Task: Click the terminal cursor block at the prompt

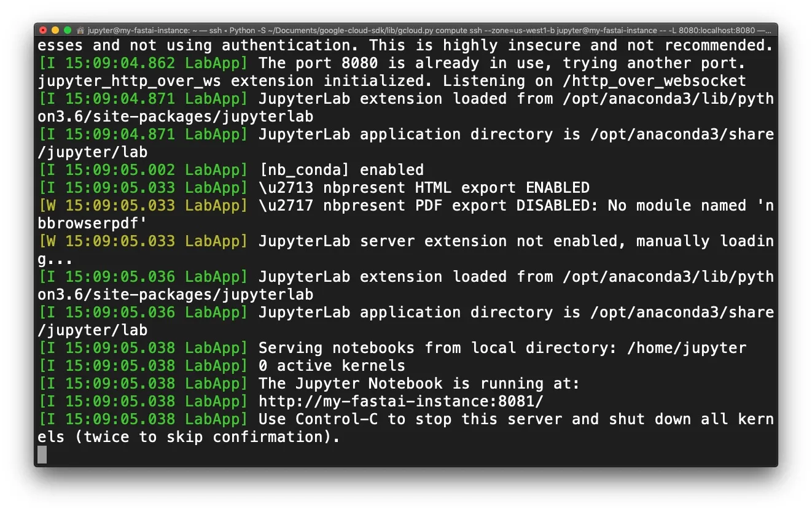Action: 42,455
